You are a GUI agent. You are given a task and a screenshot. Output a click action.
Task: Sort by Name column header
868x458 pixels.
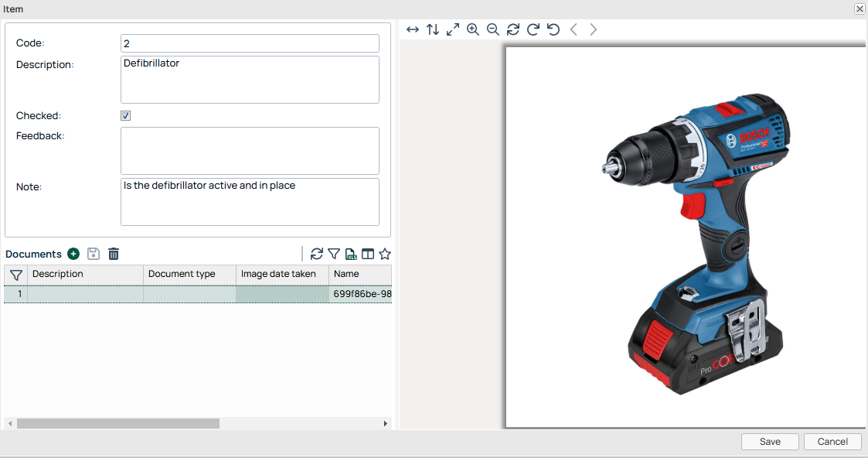click(x=360, y=274)
